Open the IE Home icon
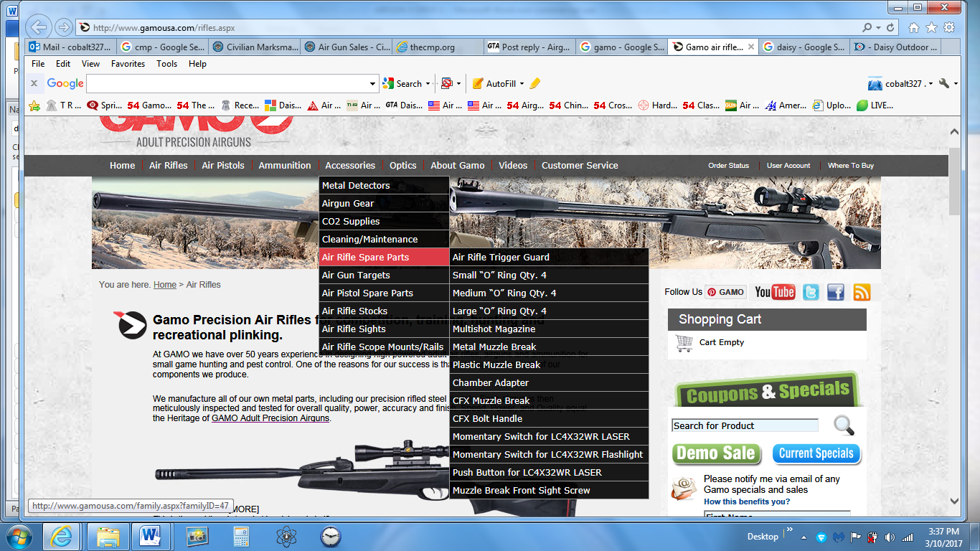 (x=913, y=28)
